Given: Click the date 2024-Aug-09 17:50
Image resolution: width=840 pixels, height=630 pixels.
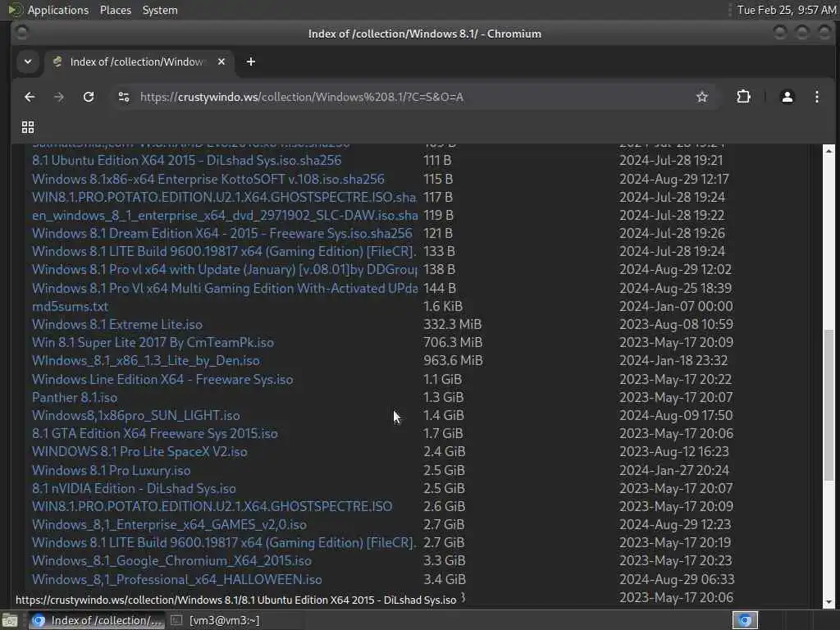Looking at the screenshot, I should click(676, 415).
